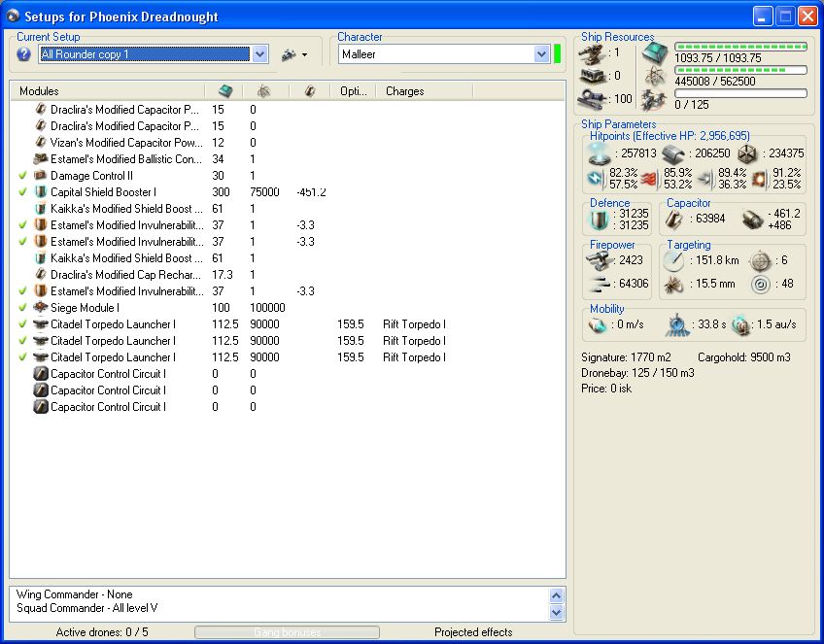
Task: Click the DPS icon beside 2423
Action: tap(600, 260)
